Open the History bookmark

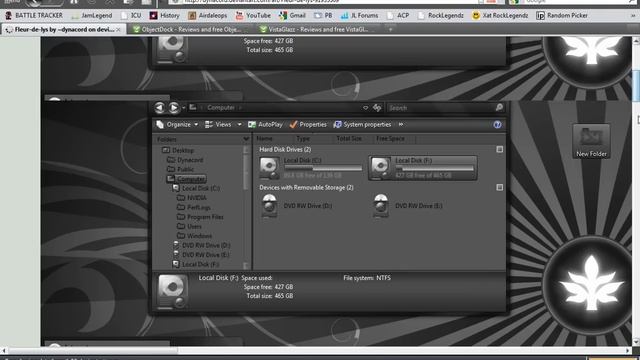pyautogui.click(x=165, y=16)
